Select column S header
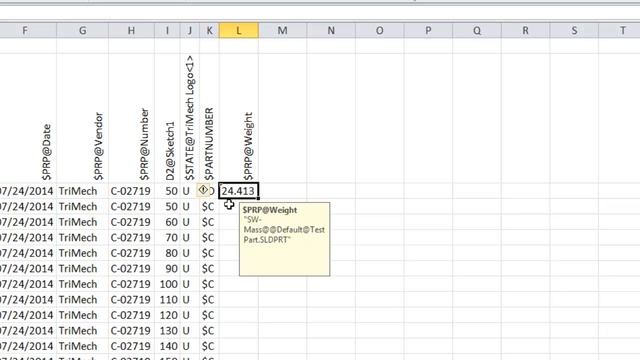The image size is (640, 360). pos(574,31)
